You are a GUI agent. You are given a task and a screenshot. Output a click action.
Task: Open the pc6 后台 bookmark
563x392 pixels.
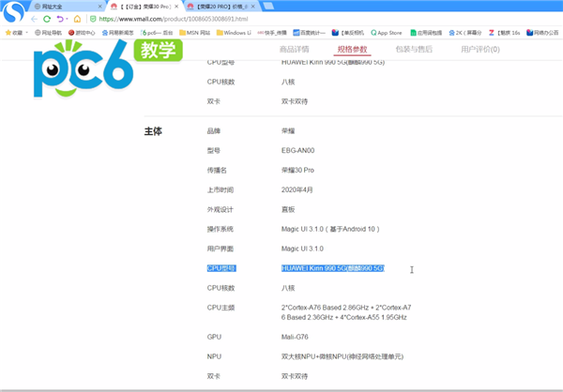[157, 33]
